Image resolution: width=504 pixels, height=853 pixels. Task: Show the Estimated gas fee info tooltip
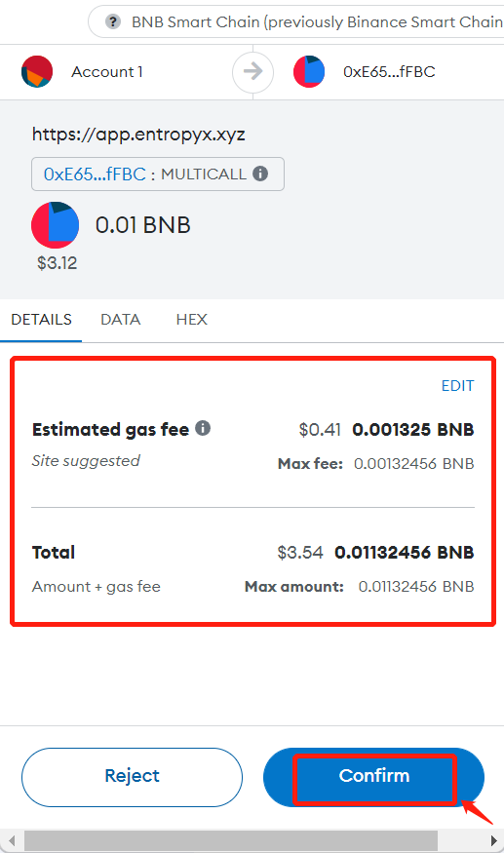pos(203,428)
